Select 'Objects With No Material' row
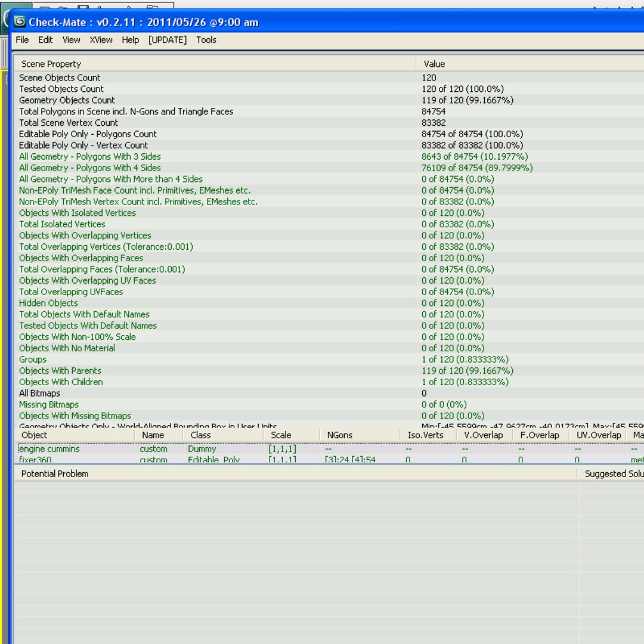Image resolution: width=644 pixels, height=644 pixels. 329,348
